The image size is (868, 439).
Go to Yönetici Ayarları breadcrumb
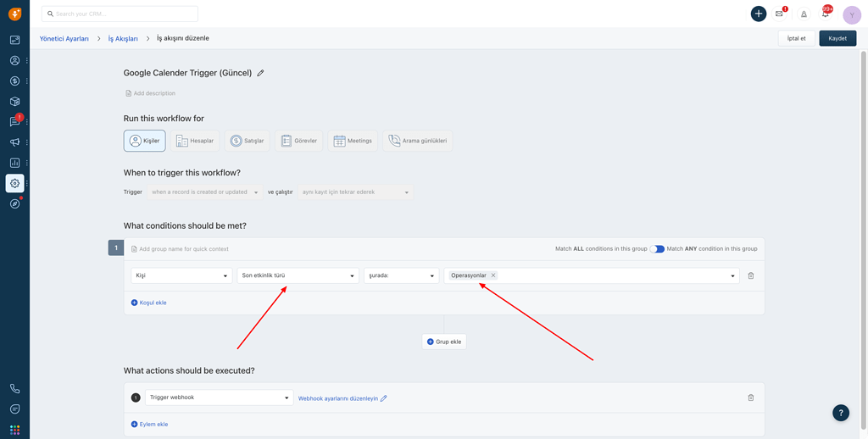(x=64, y=38)
